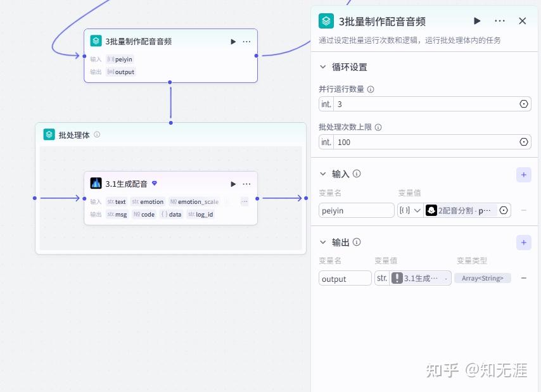Click the emotion_scale input tag
The width and height of the screenshot is (541, 392).
coord(194,201)
